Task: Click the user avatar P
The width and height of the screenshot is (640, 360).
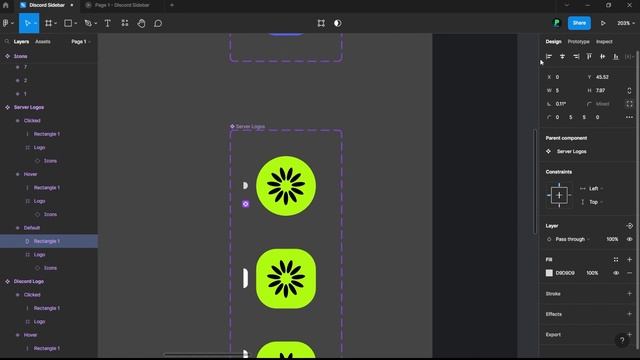Action: [x=556, y=23]
